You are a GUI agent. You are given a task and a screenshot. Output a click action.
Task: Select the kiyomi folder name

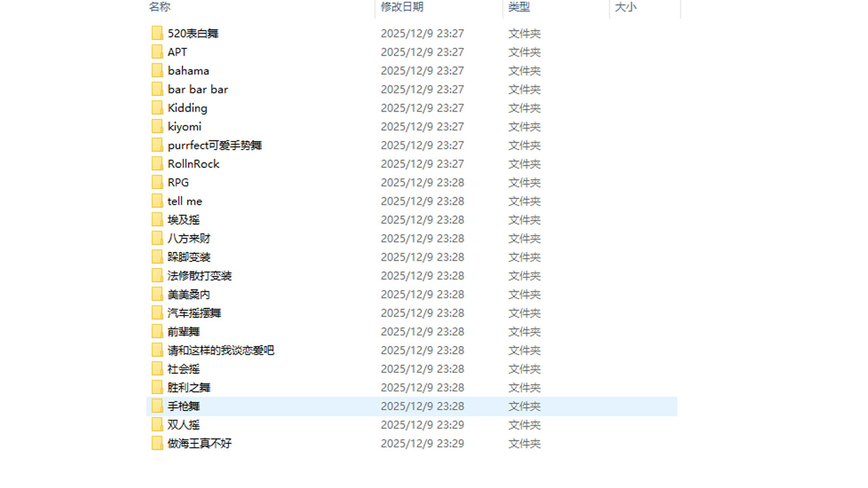[184, 127]
